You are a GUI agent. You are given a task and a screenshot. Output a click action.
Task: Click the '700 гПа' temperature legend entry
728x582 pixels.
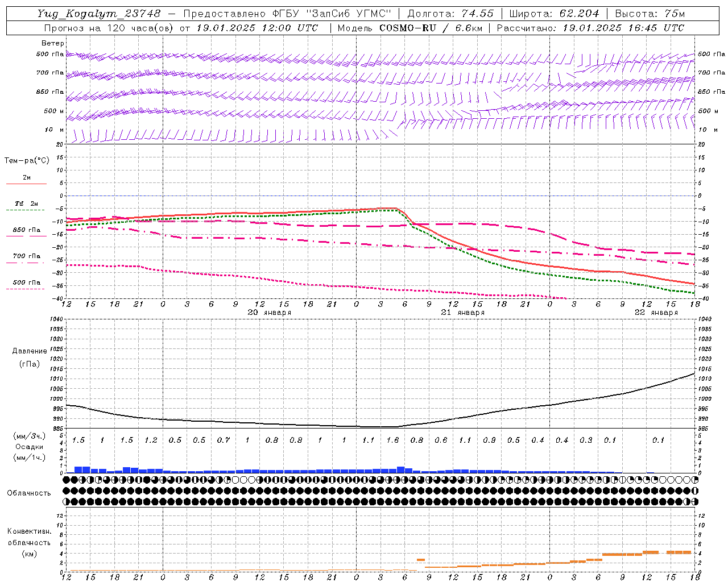[x=27, y=256]
